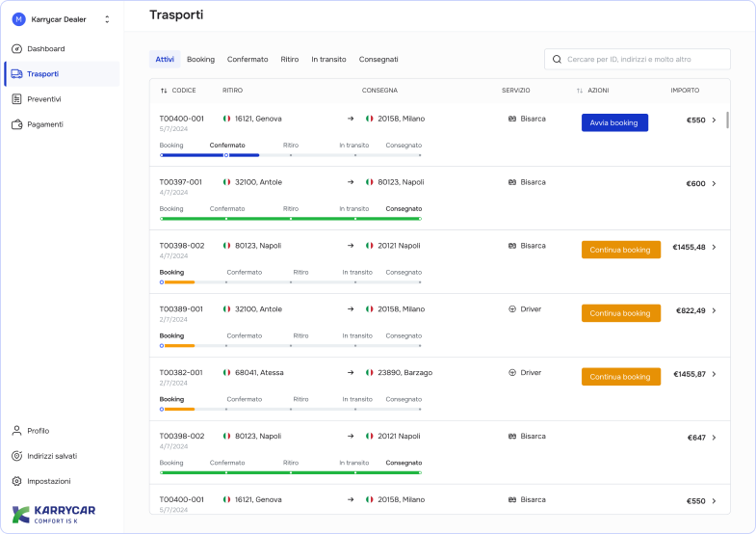The height and width of the screenshot is (534, 756).
Task: Click the Karrycar logo at bottom left
Action: point(53,515)
